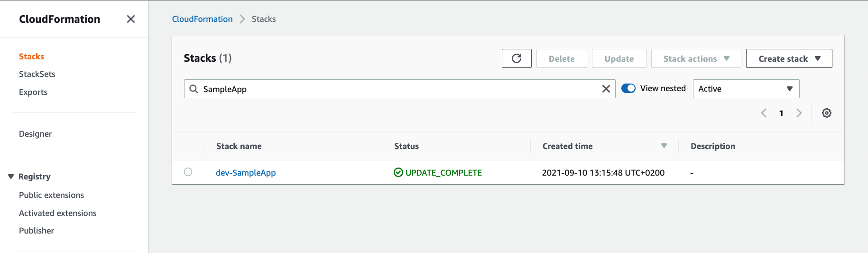
Task: Click the search magnifier icon
Action: (194, 89)
